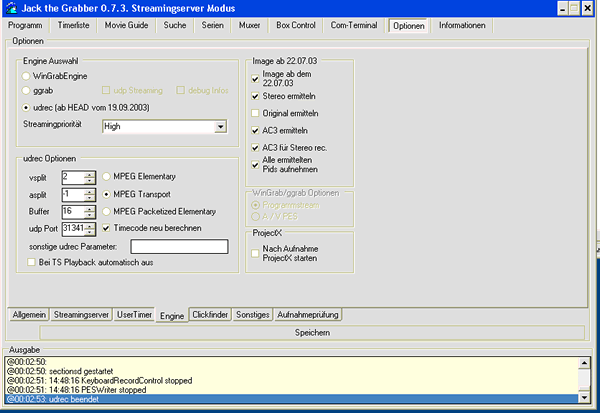
Task: Close the Jack the Grabber window
Action: pos(587,8)
